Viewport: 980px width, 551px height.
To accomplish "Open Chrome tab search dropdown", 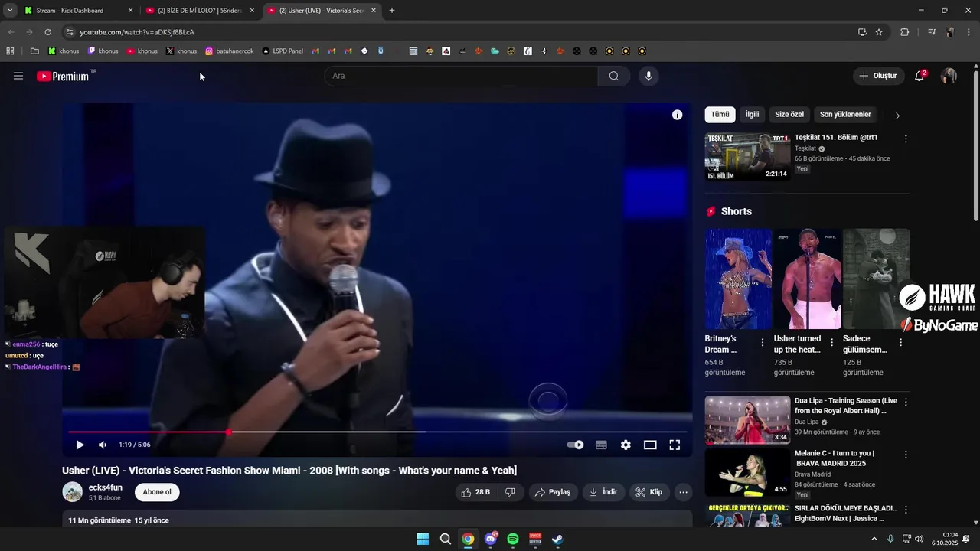I will pyautogui.click(x=10, y=11).
